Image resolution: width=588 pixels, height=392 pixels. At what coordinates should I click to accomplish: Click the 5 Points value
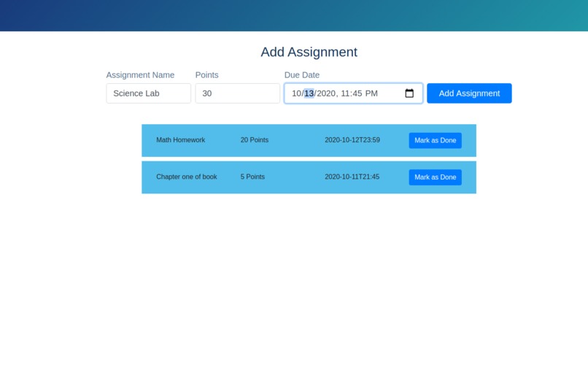252,177
